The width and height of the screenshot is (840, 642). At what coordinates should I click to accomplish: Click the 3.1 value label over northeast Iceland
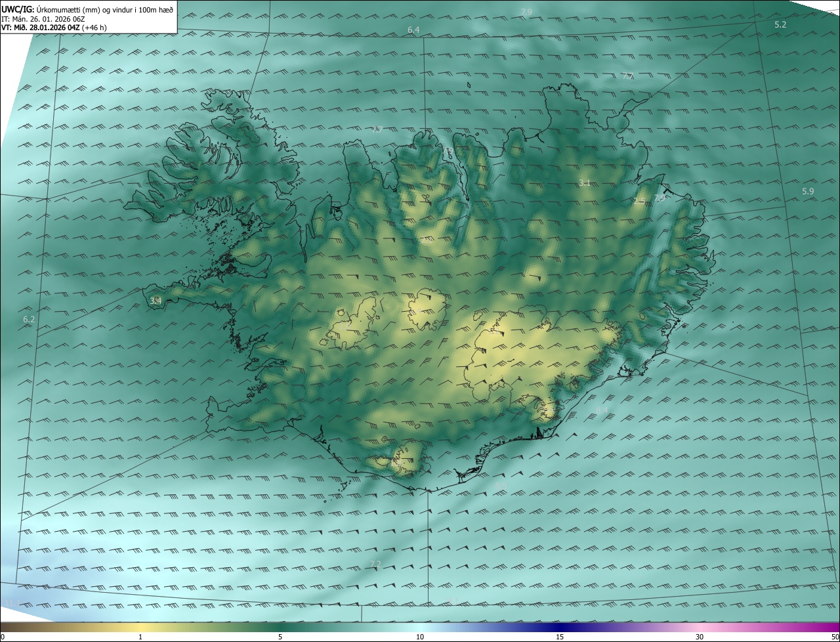[585, 182]
